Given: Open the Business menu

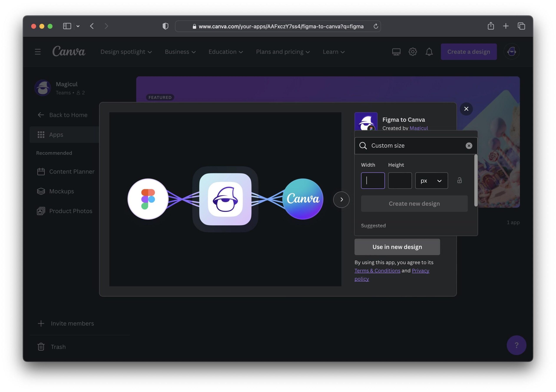Looking at the screenshot, I should pyautogui.click(x=180, y=51).
